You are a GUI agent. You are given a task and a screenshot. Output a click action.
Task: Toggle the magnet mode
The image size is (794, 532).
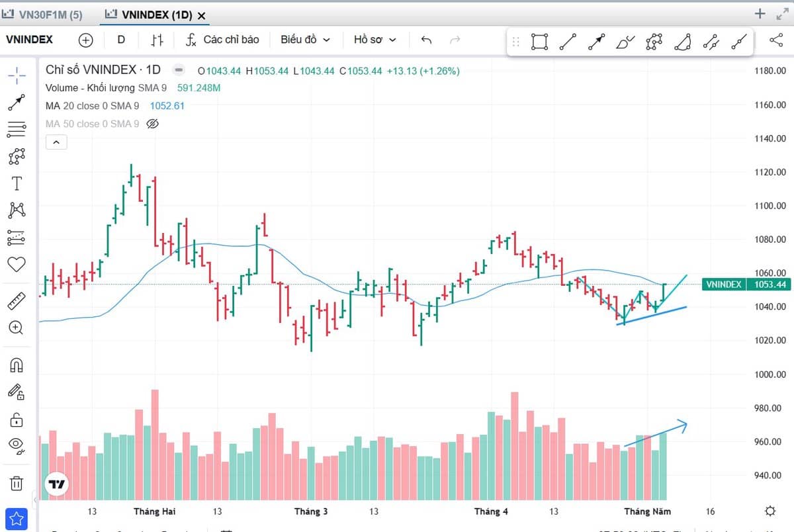click(x=17, y=365)
